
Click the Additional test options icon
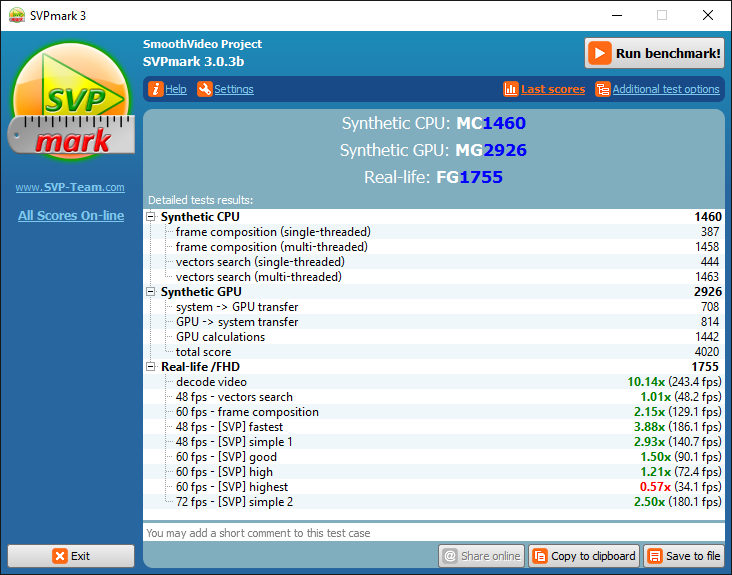point(603,89)
